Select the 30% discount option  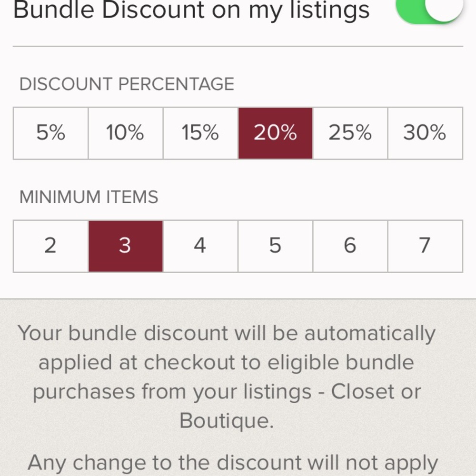coord(425,133)
